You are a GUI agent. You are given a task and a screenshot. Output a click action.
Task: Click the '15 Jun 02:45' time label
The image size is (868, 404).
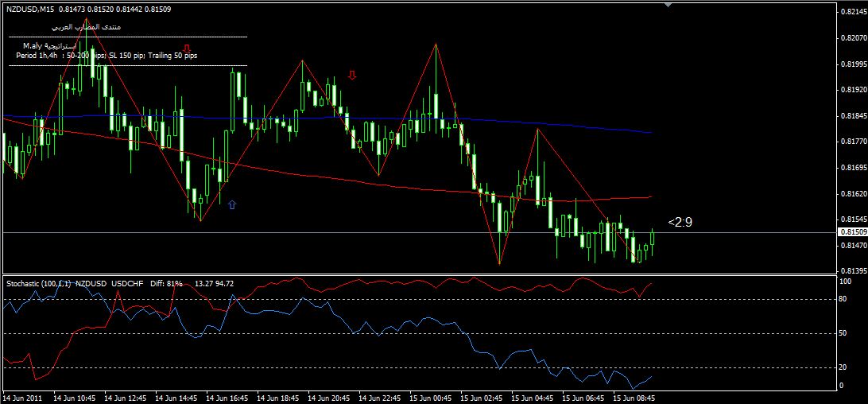[x=482, y=398]
